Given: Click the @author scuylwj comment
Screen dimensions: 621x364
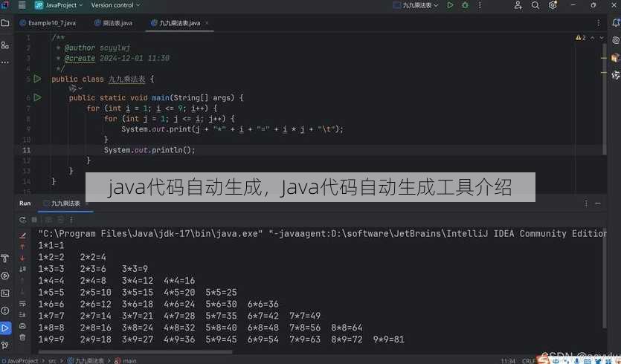Looking at the screenshot, I should click(x=97, y=48).
